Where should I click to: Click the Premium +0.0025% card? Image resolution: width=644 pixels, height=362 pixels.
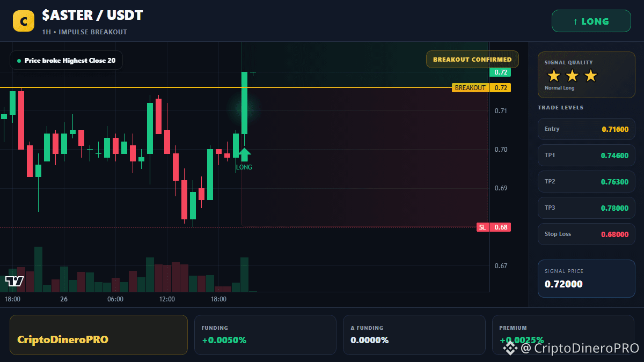pos(563,335)
